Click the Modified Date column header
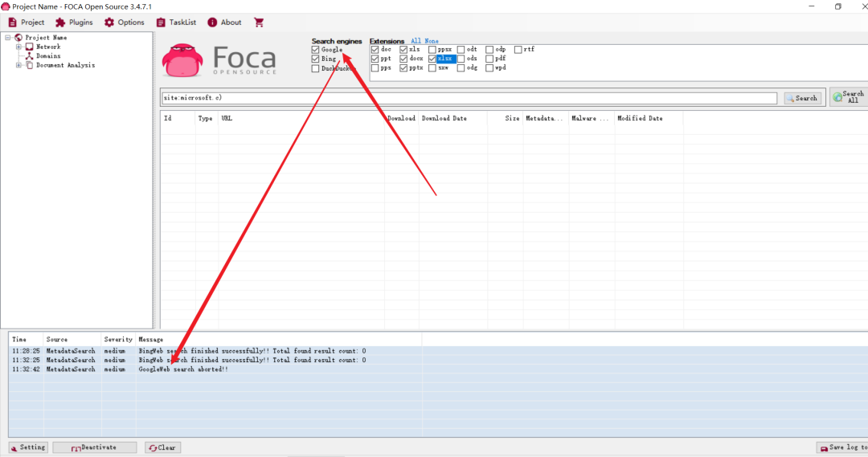The image size is (868, 457). pos(649,118)
